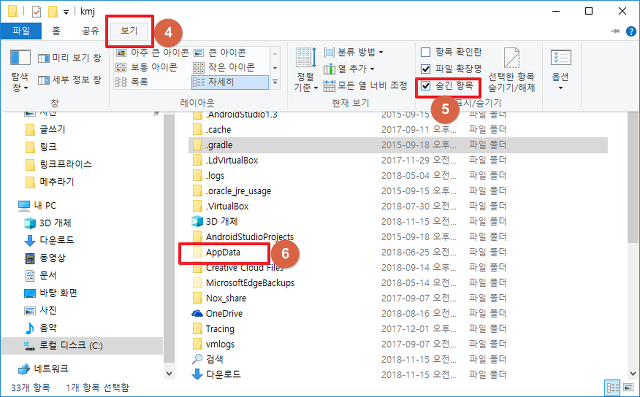Image resolution: width=640 pixels, height=397 pixels.
Task: Switch to the 보기 view tab
Action: pyautogui.click(x=129, y=31)
